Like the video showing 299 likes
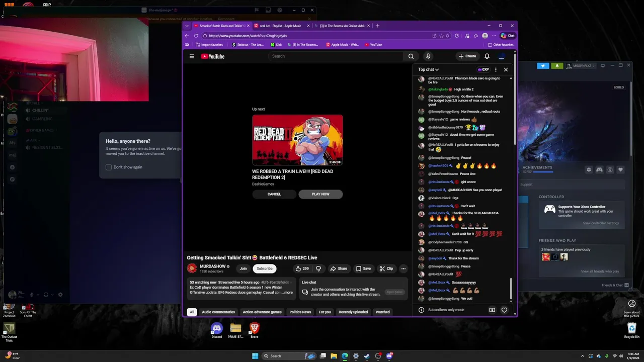 302,268
